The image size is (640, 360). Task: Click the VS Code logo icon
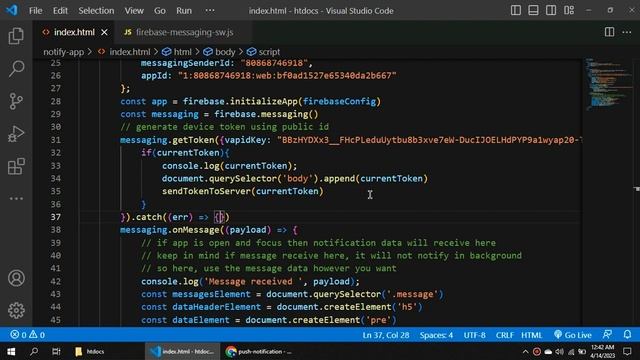pyautogui.click(x=12, y=10)
